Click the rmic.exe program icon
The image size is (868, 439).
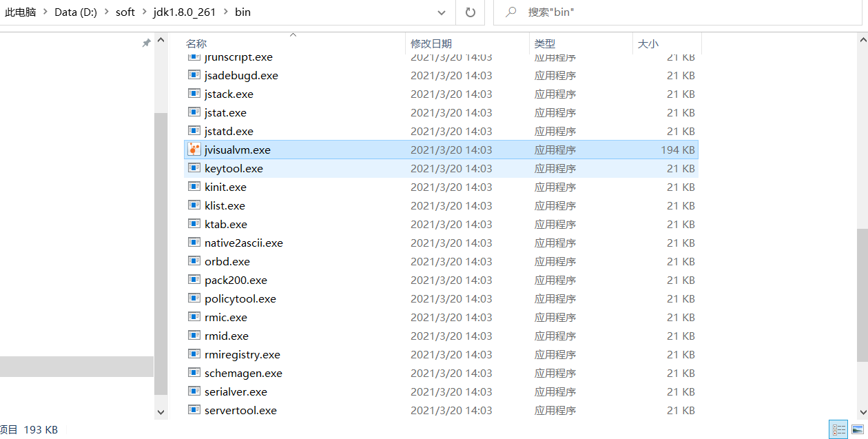[194, 316]
